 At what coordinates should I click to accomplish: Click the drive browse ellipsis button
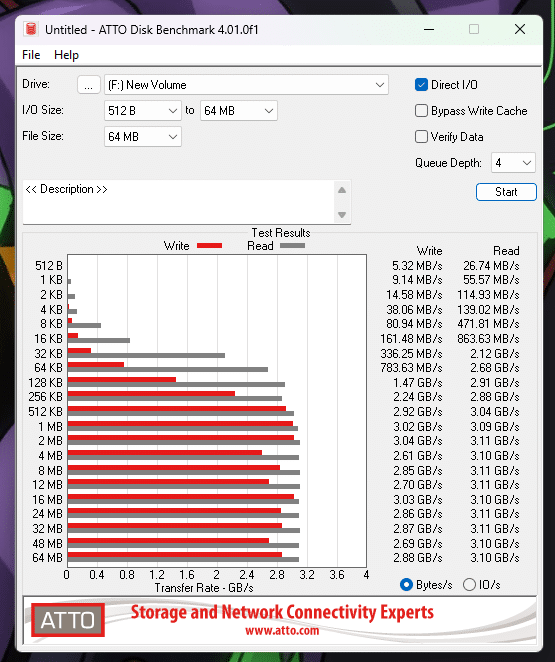pos(89,85)
